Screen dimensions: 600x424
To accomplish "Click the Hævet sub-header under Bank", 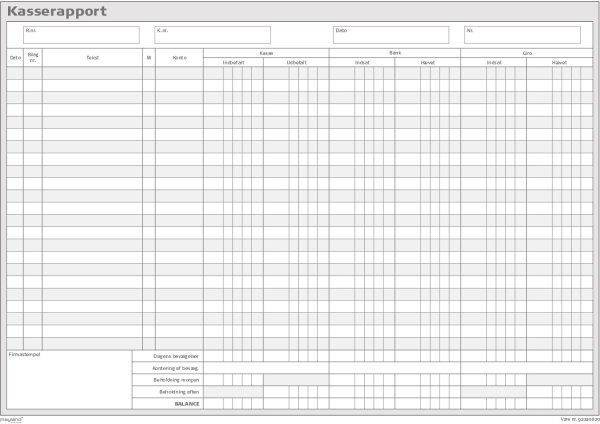I will tap(427, 62).
